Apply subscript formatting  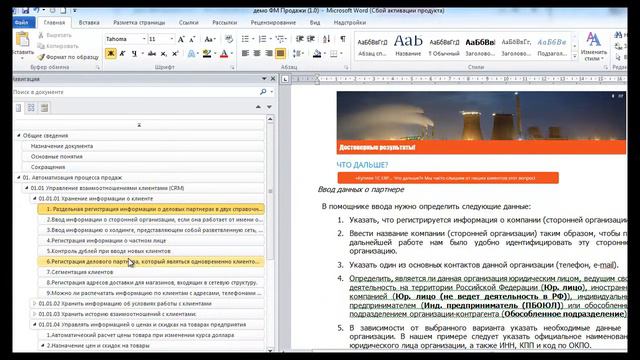163,53
